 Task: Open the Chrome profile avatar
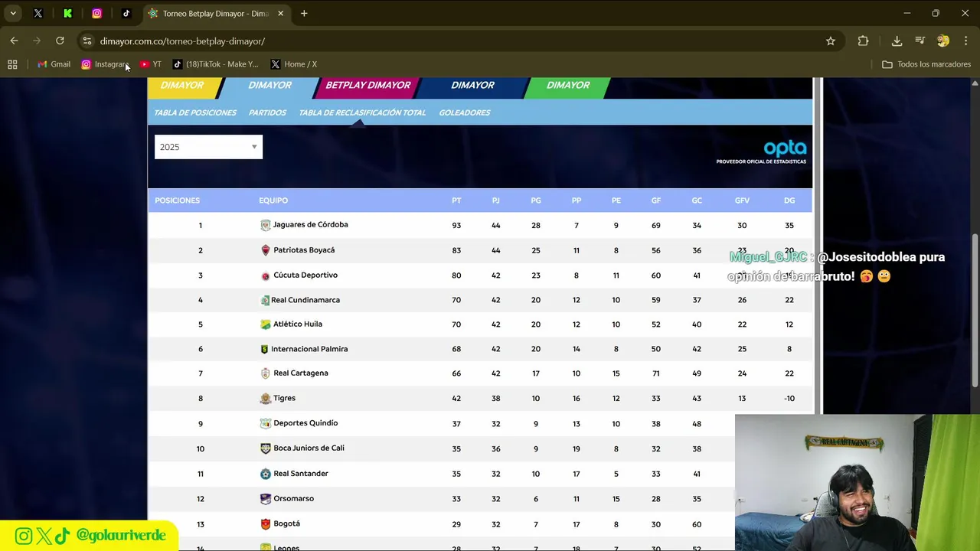coord(943,41)
